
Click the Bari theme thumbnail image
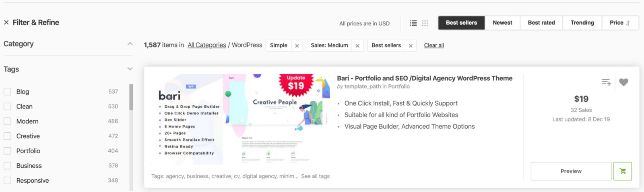[241, 119]
